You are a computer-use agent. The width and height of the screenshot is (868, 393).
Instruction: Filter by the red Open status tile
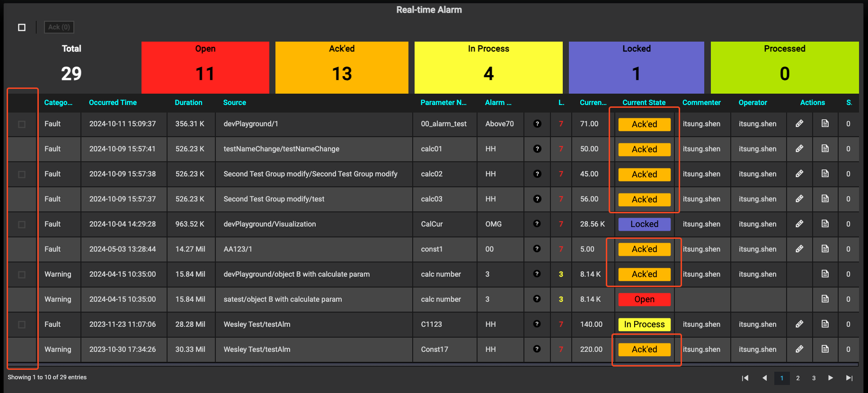click(205, 67)
